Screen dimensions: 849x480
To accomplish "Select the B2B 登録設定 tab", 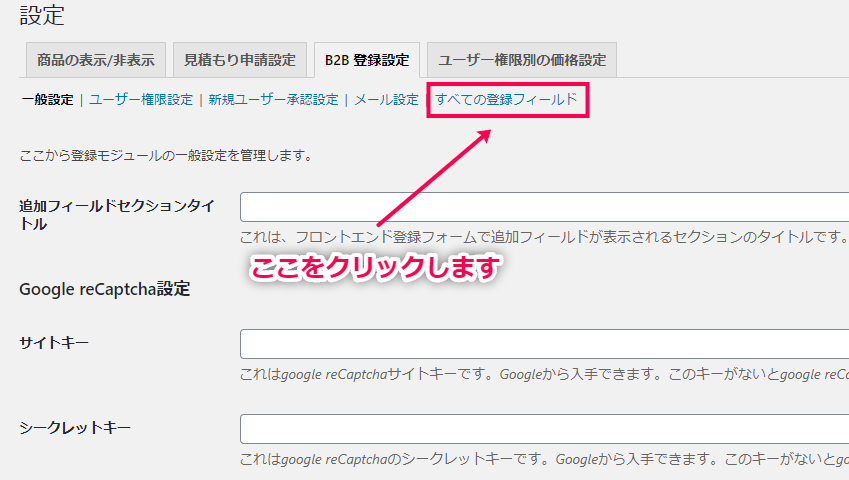I will [x=367, y=60].
